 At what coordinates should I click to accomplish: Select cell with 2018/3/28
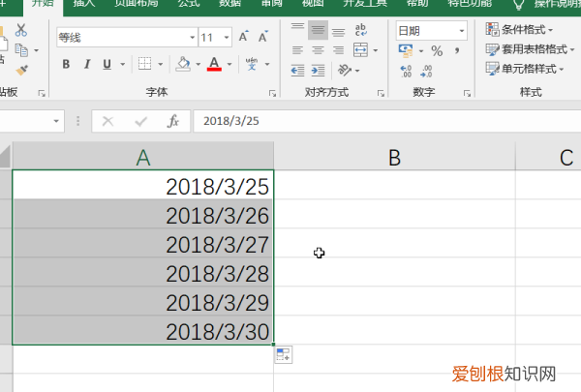(143, 272)
